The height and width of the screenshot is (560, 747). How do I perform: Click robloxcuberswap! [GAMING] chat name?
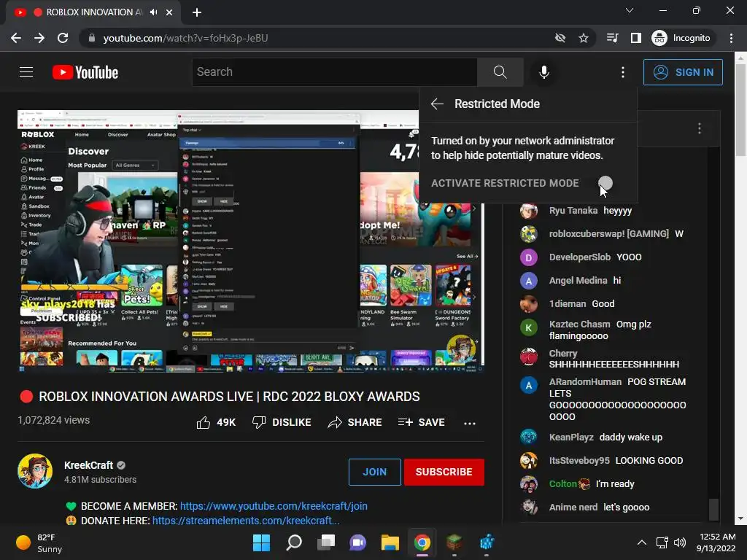(609, 234)
